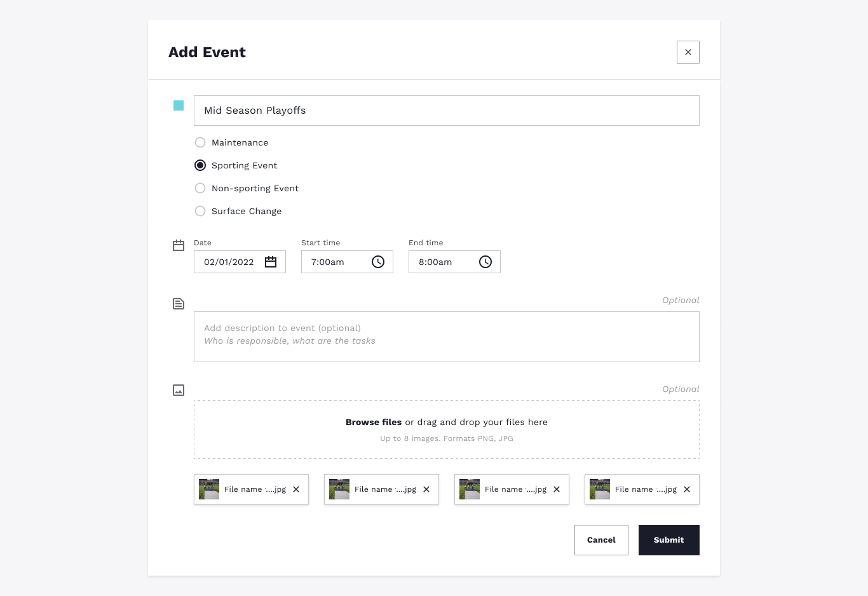Click the Browse files link
Screen dimensions: 868x596
[374, 422]
